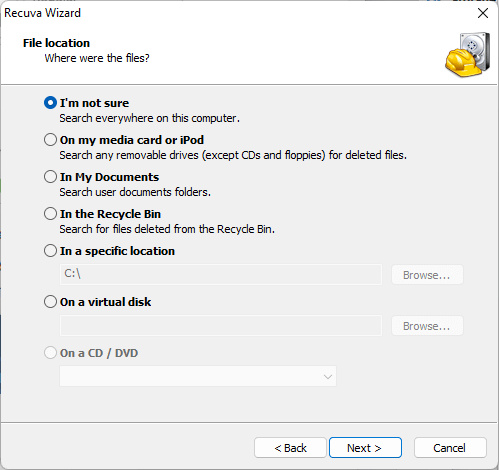Click the C:\ location path field
The height and width of the screenshot is (470, 499).
[221, 274]
